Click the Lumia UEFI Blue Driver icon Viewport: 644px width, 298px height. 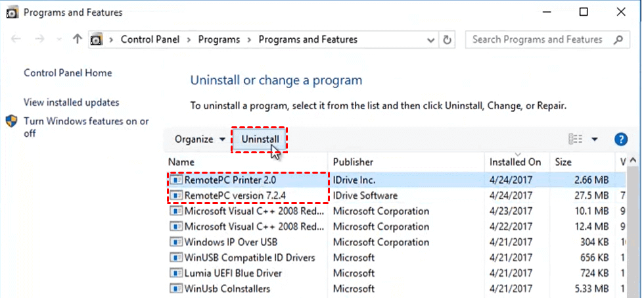coord(176,273)
